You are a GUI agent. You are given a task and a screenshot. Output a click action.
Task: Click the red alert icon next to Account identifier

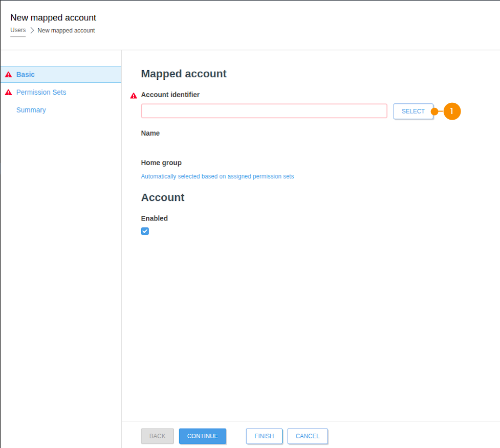(134, 96)
